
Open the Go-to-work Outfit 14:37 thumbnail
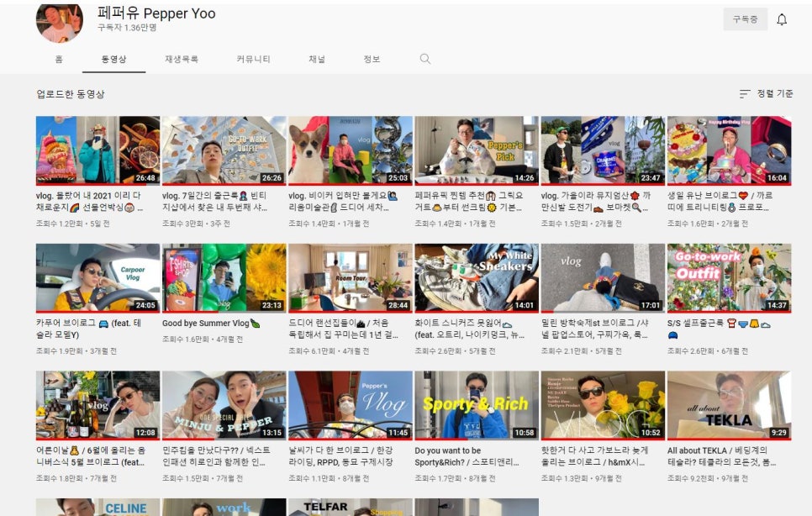pos(729,278)
